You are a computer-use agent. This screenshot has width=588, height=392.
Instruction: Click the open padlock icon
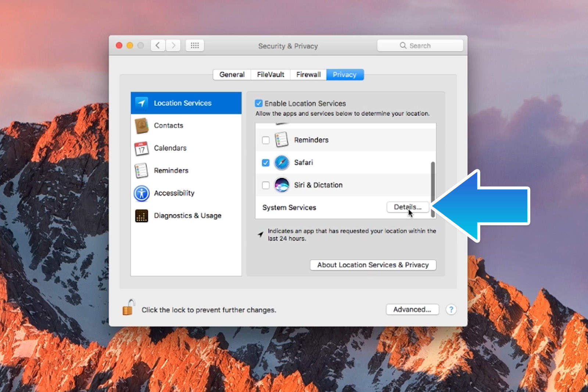(x=128, y=308)
